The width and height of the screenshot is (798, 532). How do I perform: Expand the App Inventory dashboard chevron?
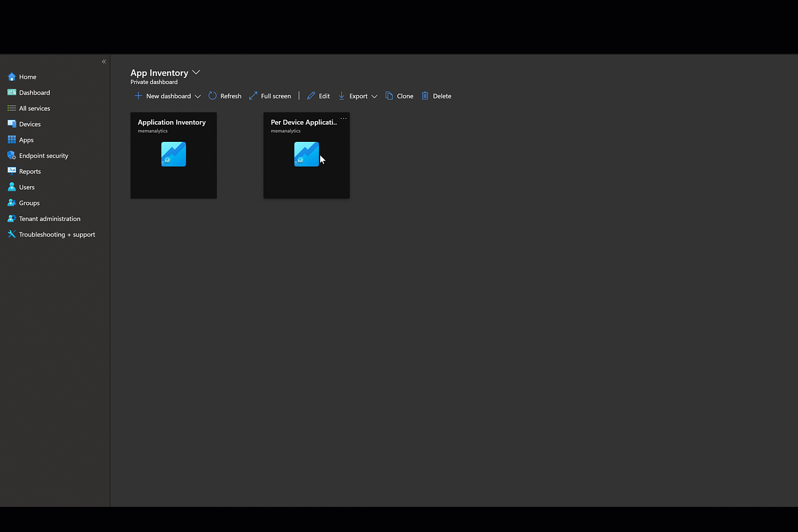196,72
